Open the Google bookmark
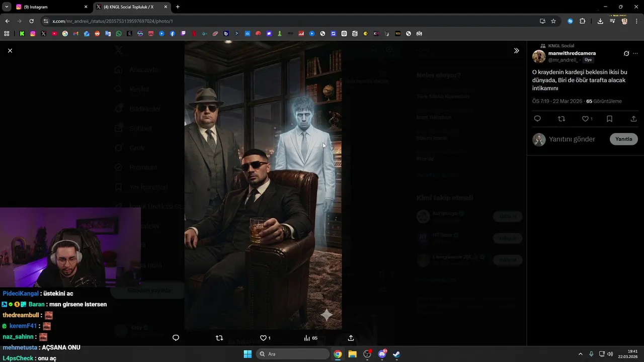Viewport: 644px width, 362px height. [65, 34]
